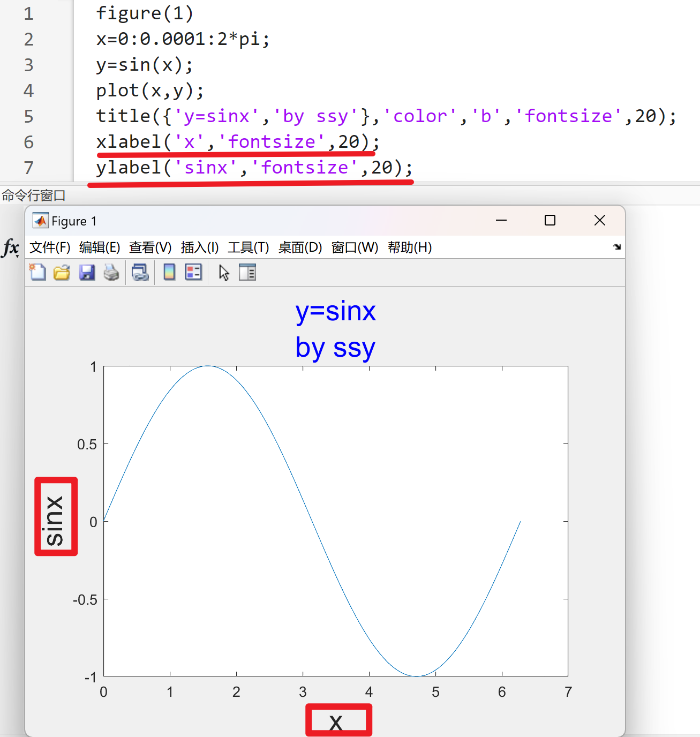The width and height of the screenshot is (700, 737).
Task: Select the 'x' x-axis label below the plot
Action: pyautogui.click(x=336, y=723)
